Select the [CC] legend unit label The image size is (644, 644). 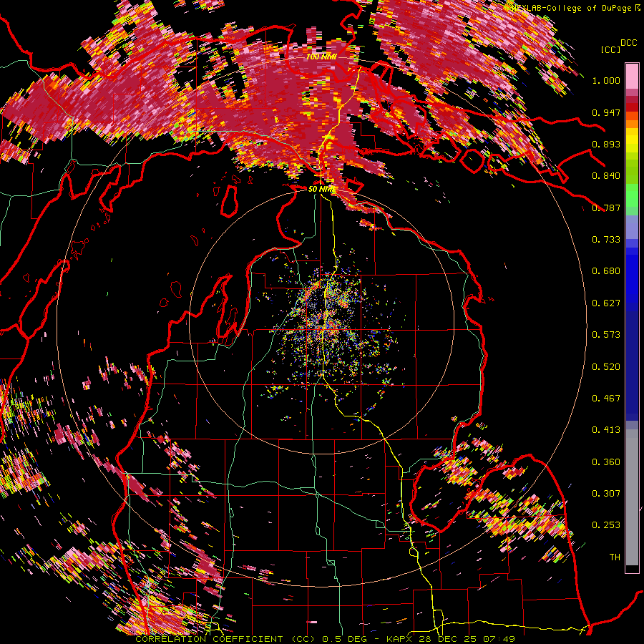tap(610, 49)
